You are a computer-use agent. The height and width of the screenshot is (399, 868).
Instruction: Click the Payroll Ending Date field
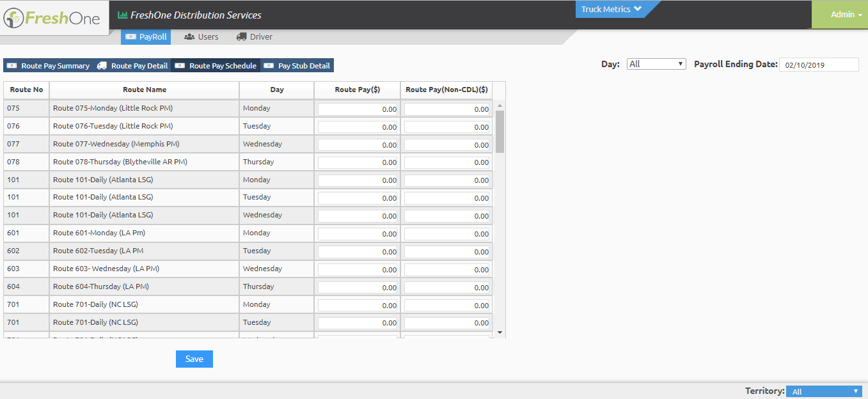click(819, 65)
